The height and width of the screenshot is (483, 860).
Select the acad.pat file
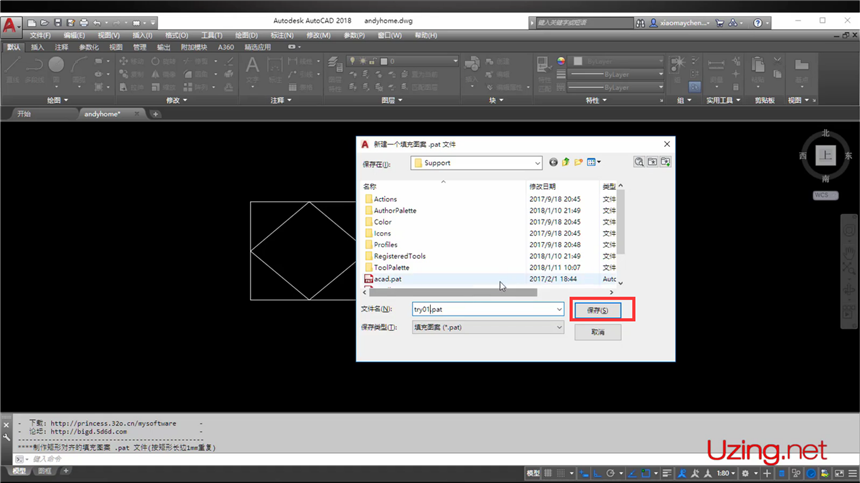pos(387,279)
